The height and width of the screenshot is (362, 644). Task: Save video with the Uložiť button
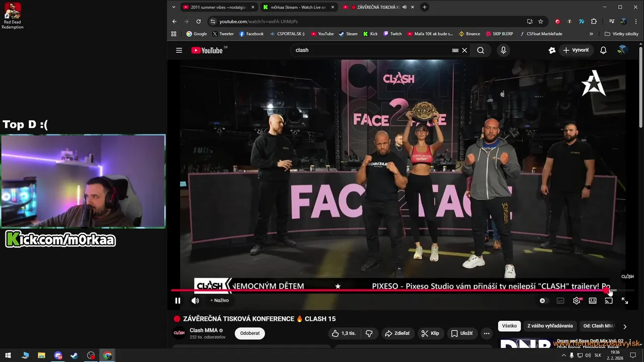point(462,333)
